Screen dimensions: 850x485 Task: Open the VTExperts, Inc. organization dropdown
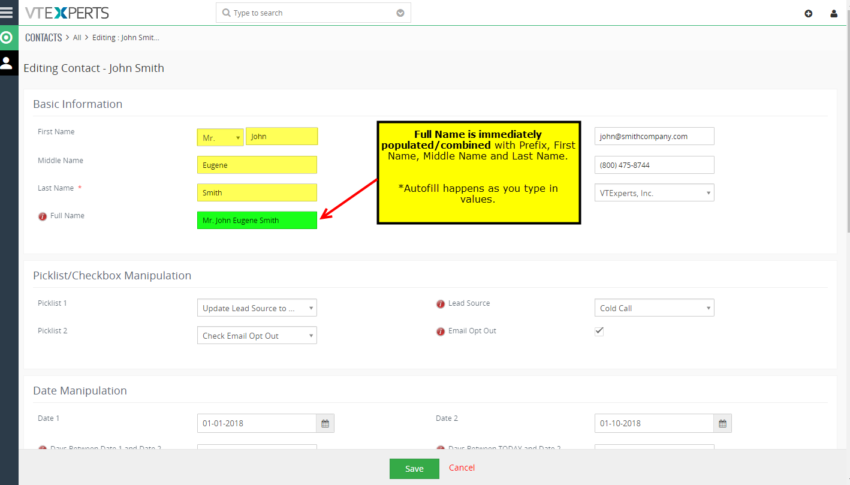(654, 193)
